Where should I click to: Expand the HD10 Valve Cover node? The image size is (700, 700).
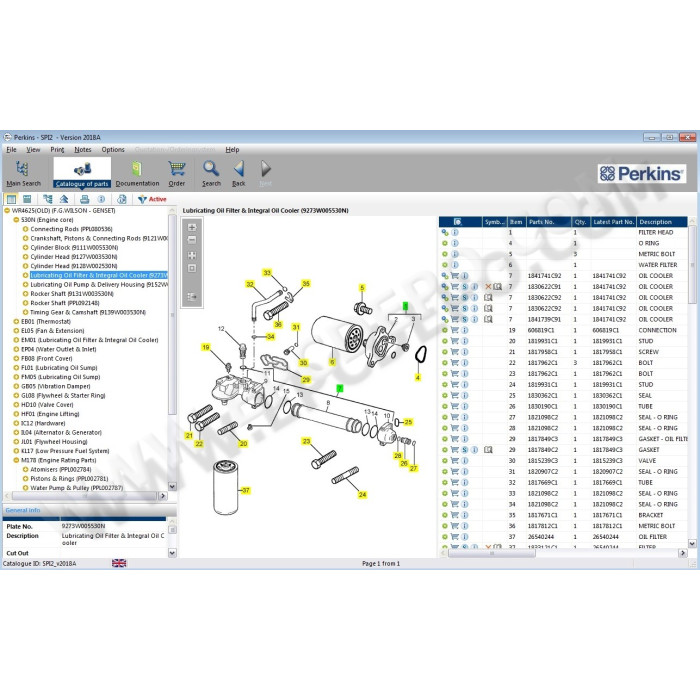pos(16,405)
